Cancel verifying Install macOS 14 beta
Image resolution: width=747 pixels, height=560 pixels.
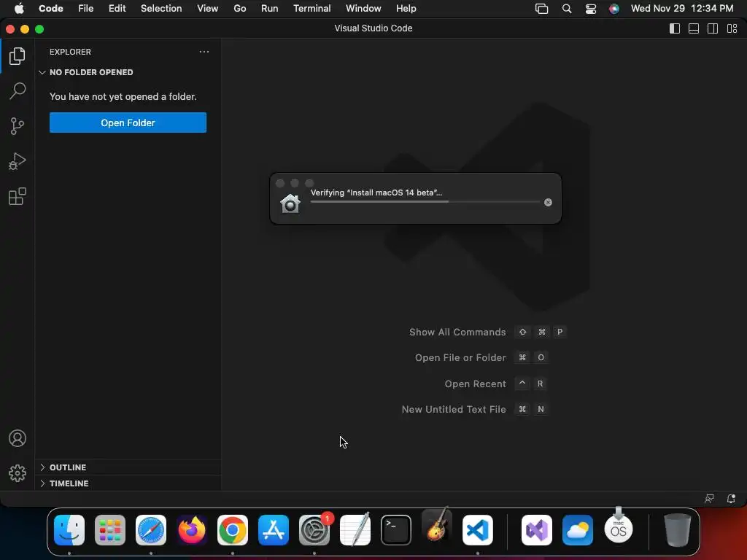[548, 203]
